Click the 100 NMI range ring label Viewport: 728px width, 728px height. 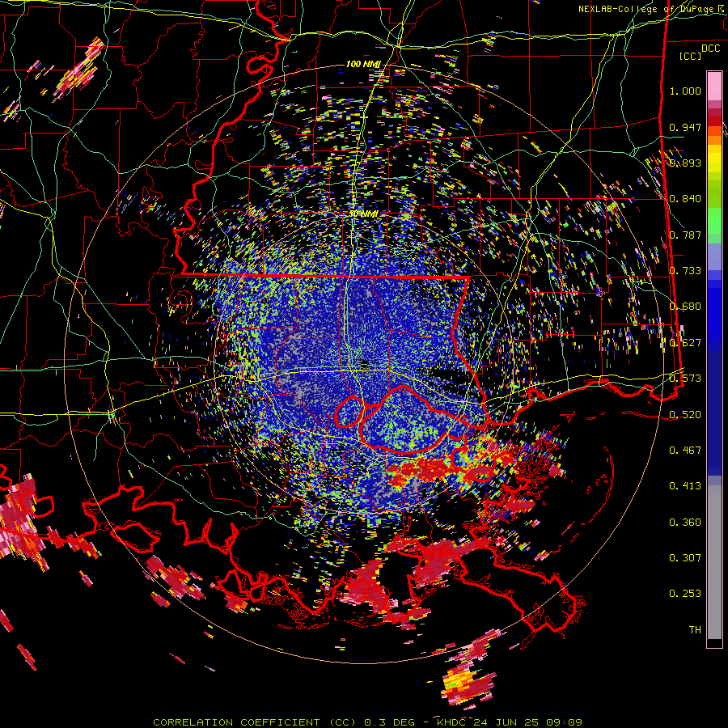coord(363,64)
